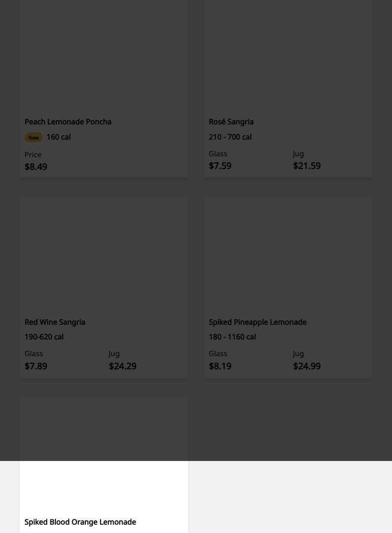Click the 160 cal label on Peach Poncha

[59, 137]
